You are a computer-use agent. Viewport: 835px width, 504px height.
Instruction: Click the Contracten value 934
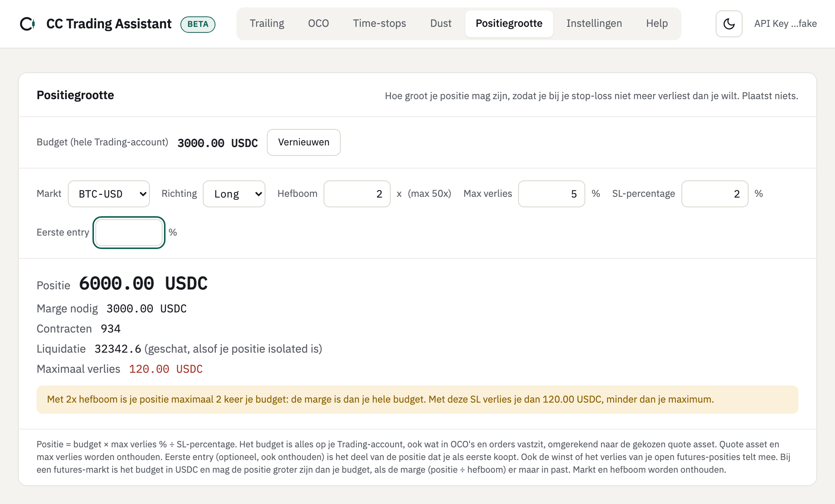click(111, 329)
